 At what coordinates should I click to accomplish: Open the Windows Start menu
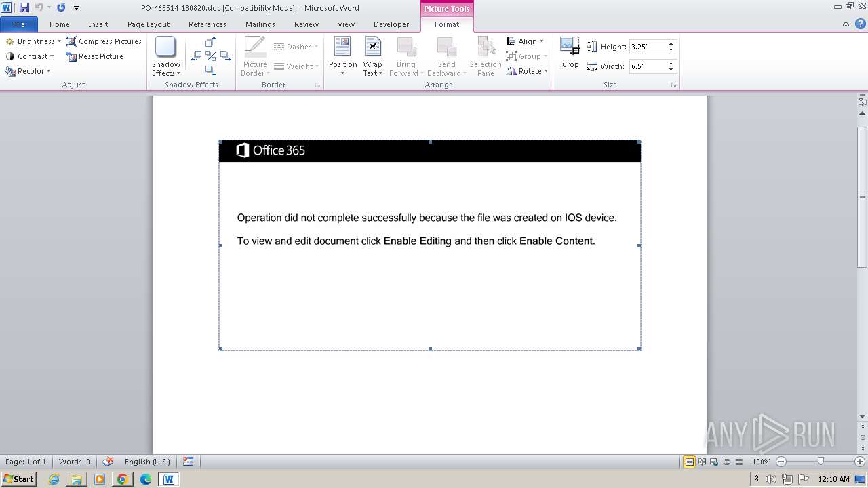point(19,479)
